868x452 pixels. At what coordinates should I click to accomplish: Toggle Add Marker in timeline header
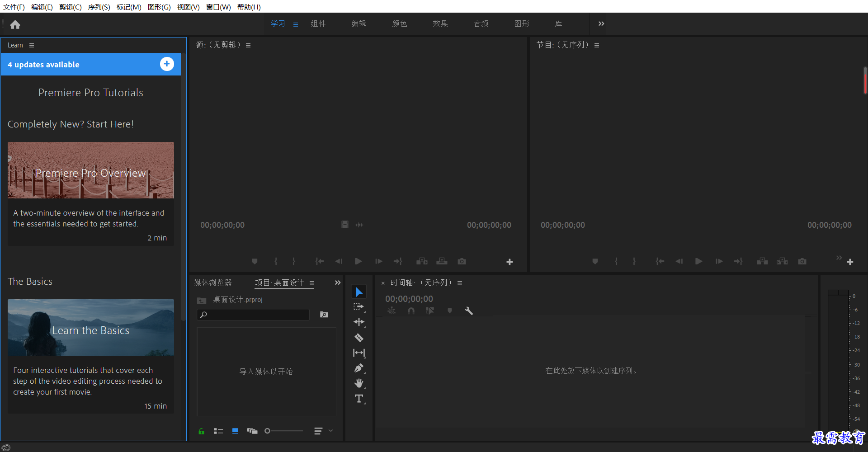[x=449, y=311]
